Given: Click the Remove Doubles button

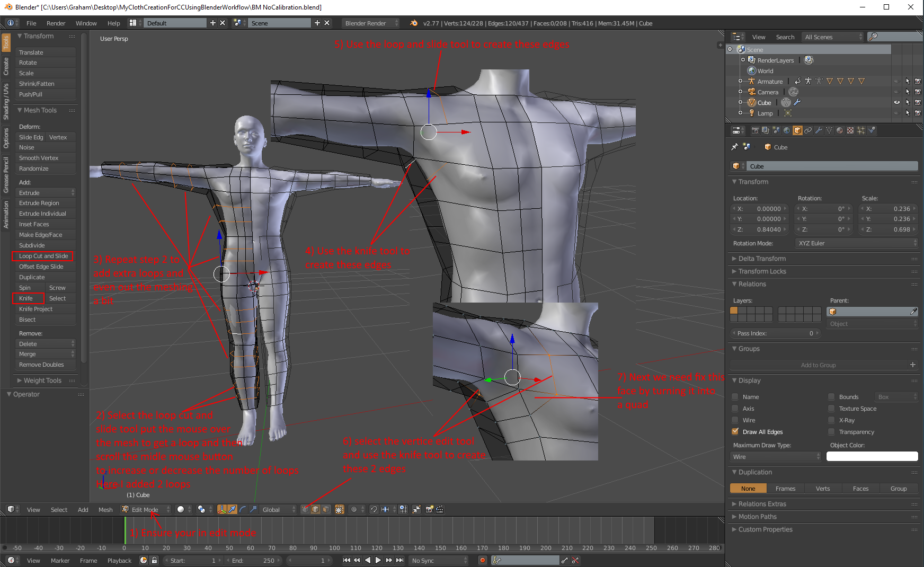Looking at the screenshot, I should click(x=46, y=365).
